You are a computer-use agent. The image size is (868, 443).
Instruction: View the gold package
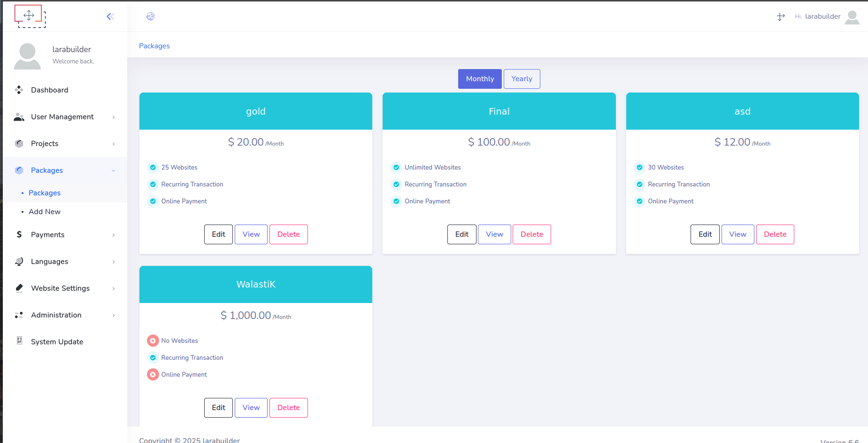click(x=251, y=234)
